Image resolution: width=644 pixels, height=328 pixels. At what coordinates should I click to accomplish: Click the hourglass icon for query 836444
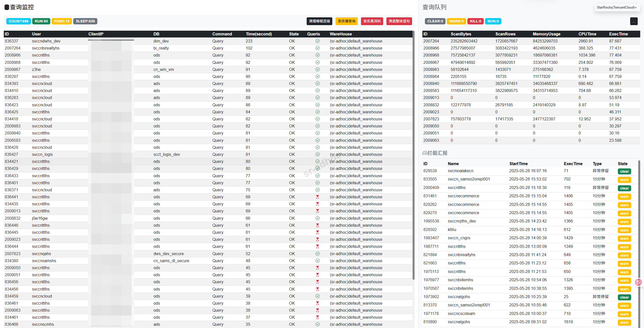click(x=317, y=246)
